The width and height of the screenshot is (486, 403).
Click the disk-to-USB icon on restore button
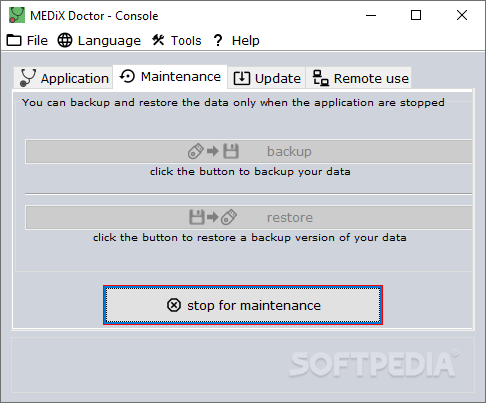[213, 217]
